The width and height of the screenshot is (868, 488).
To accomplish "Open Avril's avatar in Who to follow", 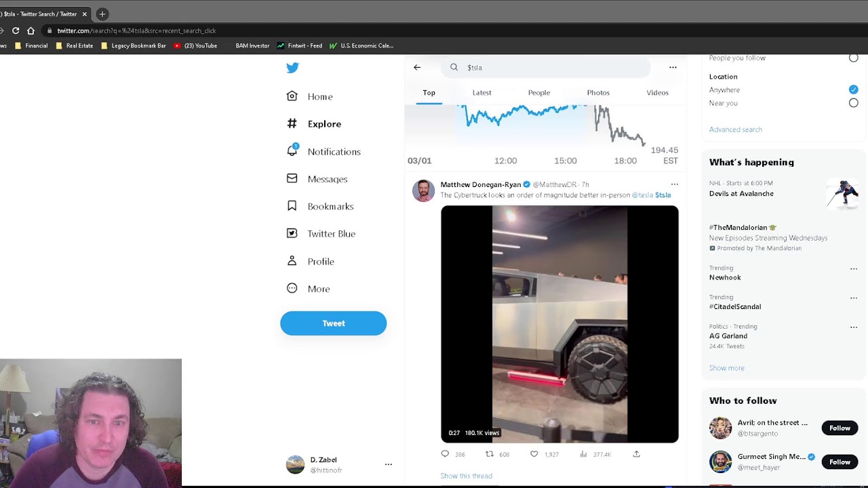I will click(x=720, y=428).
